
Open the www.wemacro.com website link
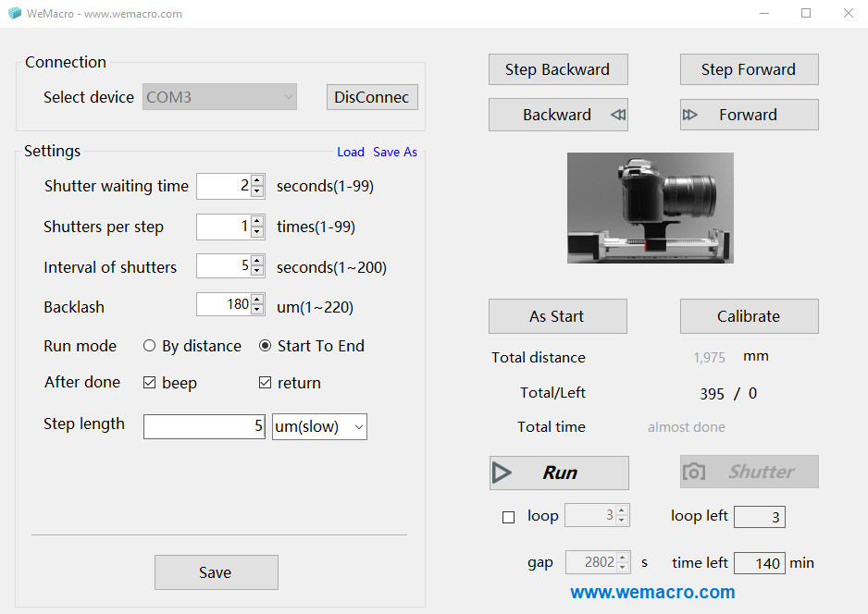[652, 592]
